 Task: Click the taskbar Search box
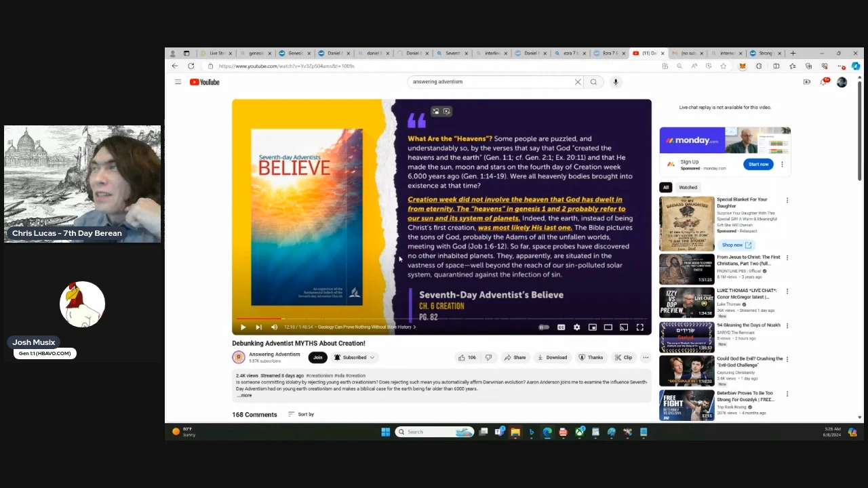(x=434, y=432)
